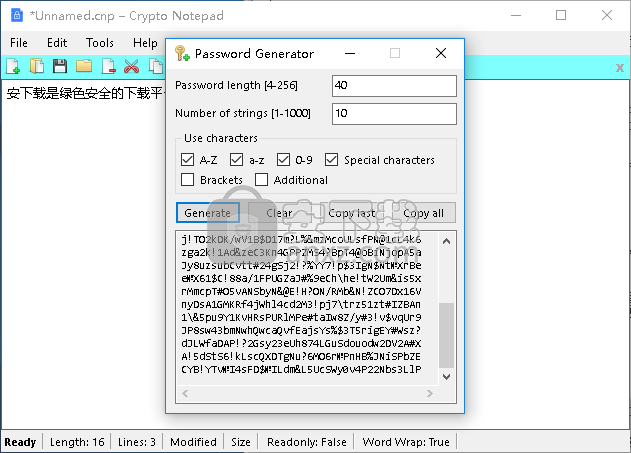This screenshot has height=453, width=631.
Task: Click the Ready status bar entry
Action: tap(20, 442)
